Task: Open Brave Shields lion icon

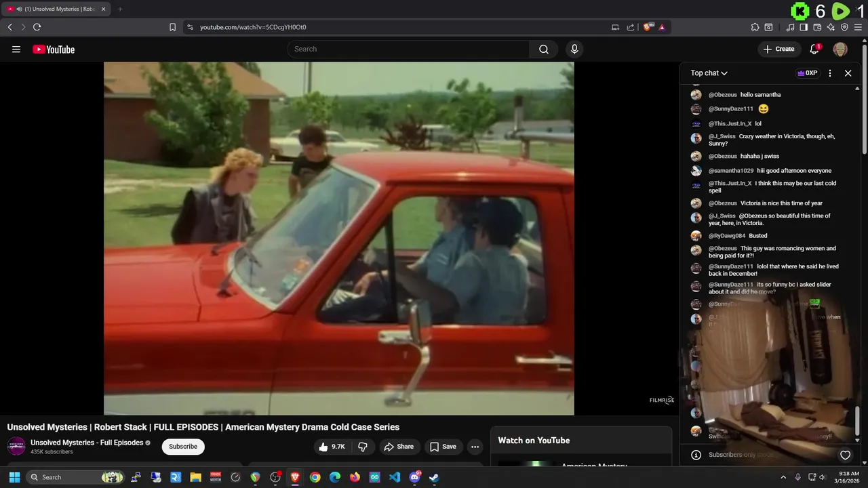Action: point(648,27)
